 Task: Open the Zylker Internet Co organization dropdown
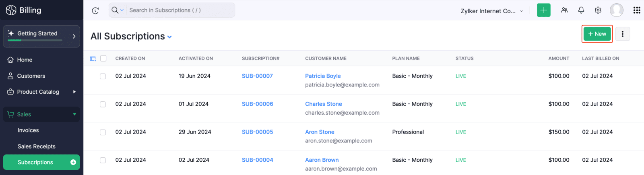coord(491,11)
